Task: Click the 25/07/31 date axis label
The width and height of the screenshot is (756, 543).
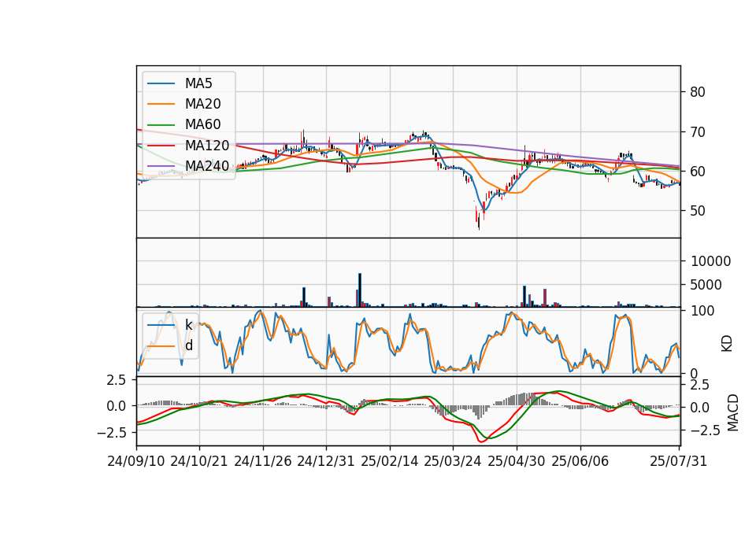Action: click(x=678, y=461)
